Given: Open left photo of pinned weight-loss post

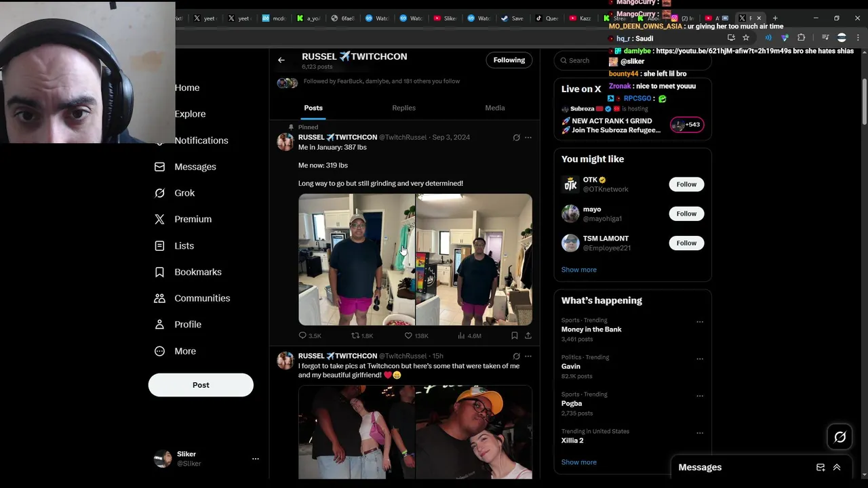Looking at the screenshot, I should pos(357,260).
